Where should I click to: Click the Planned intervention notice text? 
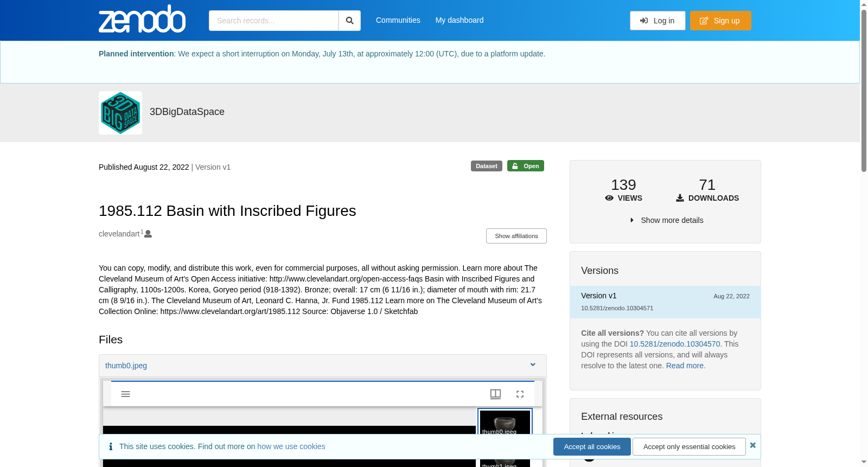tap(322, 54)
